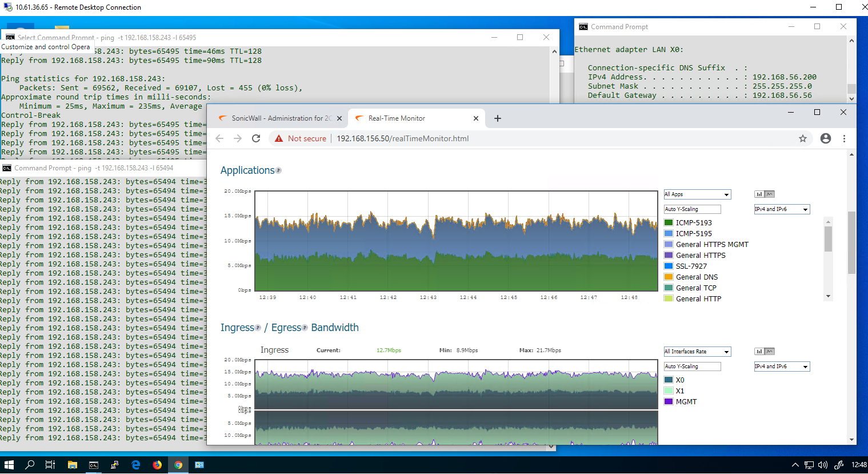Reload the Real-Time Monitor page
Screen dimensions: 868x474
click(256, 138)
